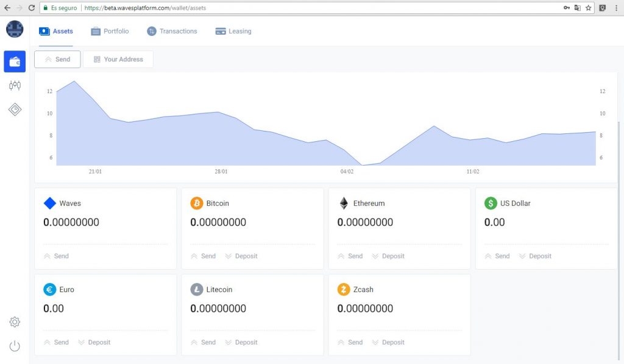Click the power logout icon
Screen dimensions: 624x364
(15, 346)
